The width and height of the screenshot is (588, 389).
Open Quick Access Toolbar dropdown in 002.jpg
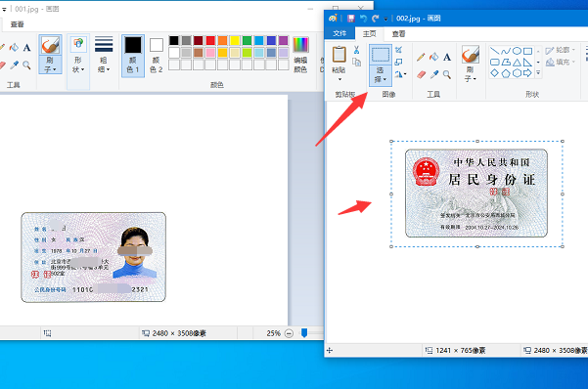[385, 19]
